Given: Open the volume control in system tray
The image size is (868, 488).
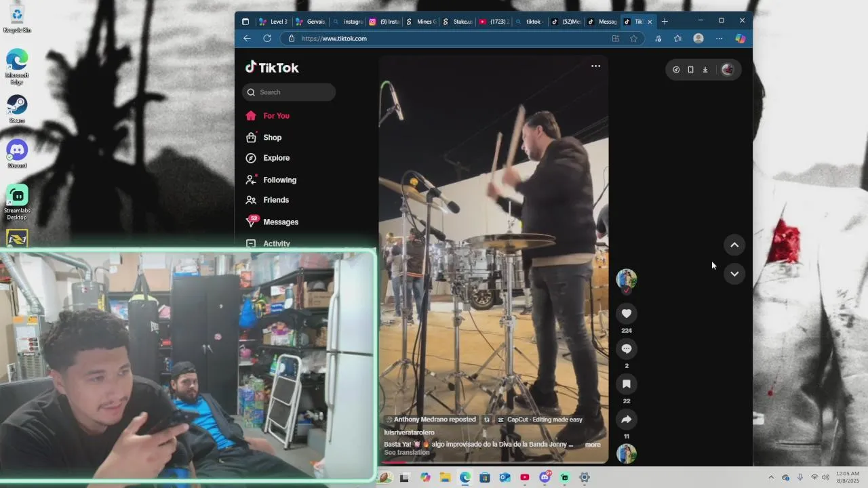Looking at the screenshot, I should pyautogui.click(x=825, y=478).
